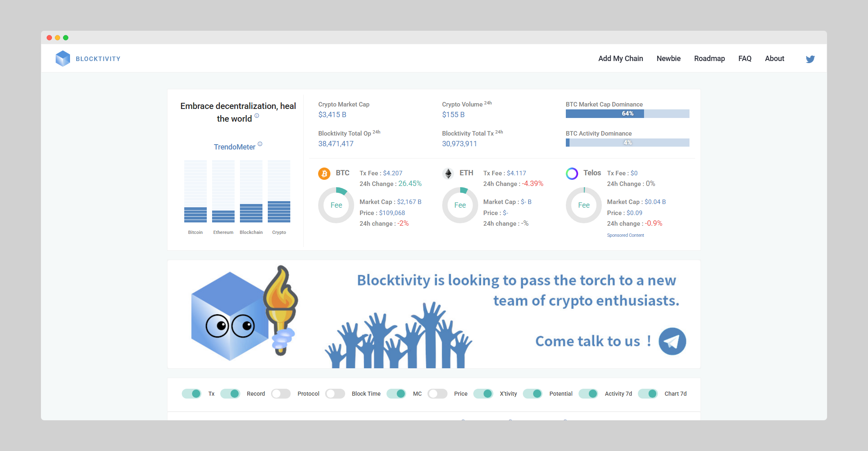868x451 pixels.
Task: Click Telos Tx Fee $0 value
Action: 634,173
